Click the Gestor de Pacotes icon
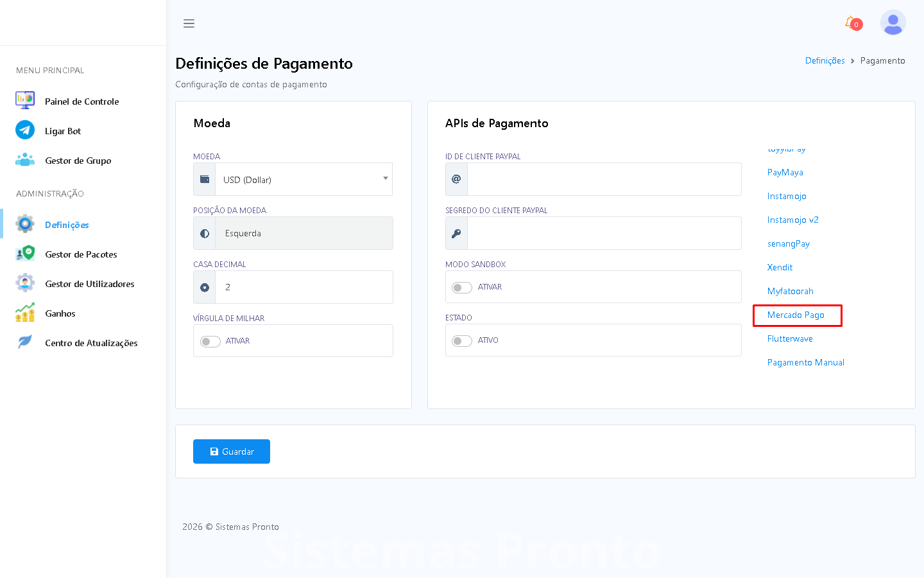This screenshot has width=924, height=578. (x=25, y=254)
